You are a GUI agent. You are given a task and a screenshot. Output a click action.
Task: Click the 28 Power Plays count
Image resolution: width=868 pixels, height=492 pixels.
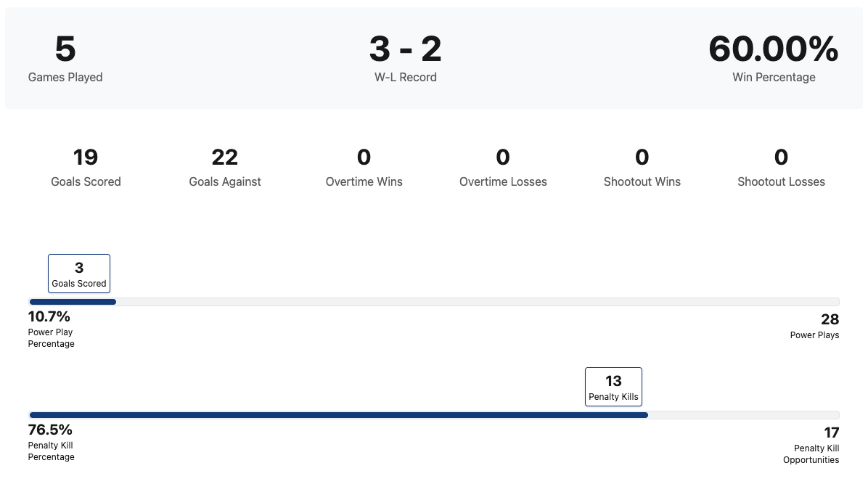coord(830,320)
